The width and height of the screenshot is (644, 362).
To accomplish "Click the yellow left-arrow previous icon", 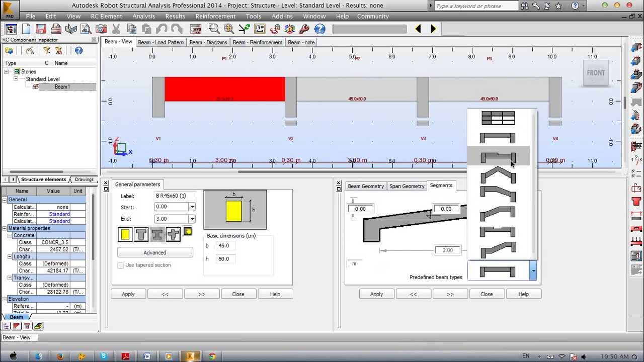I will click(418, 29).
